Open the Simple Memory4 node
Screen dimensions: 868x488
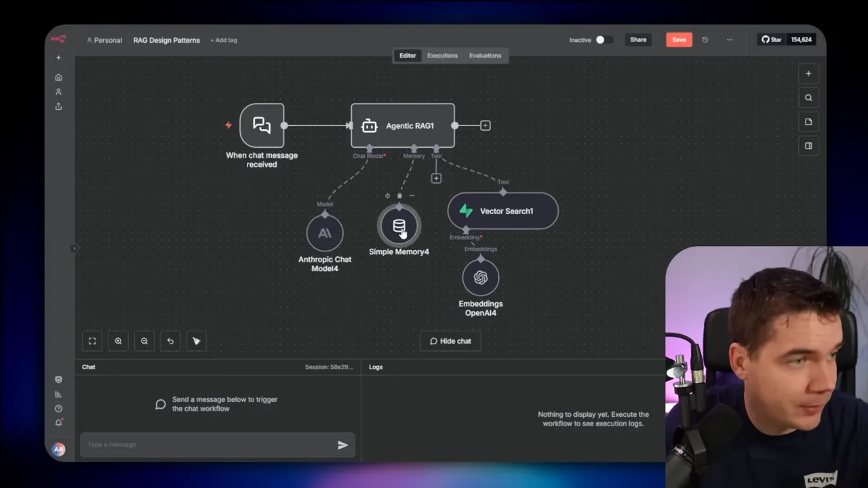(399, 227)
